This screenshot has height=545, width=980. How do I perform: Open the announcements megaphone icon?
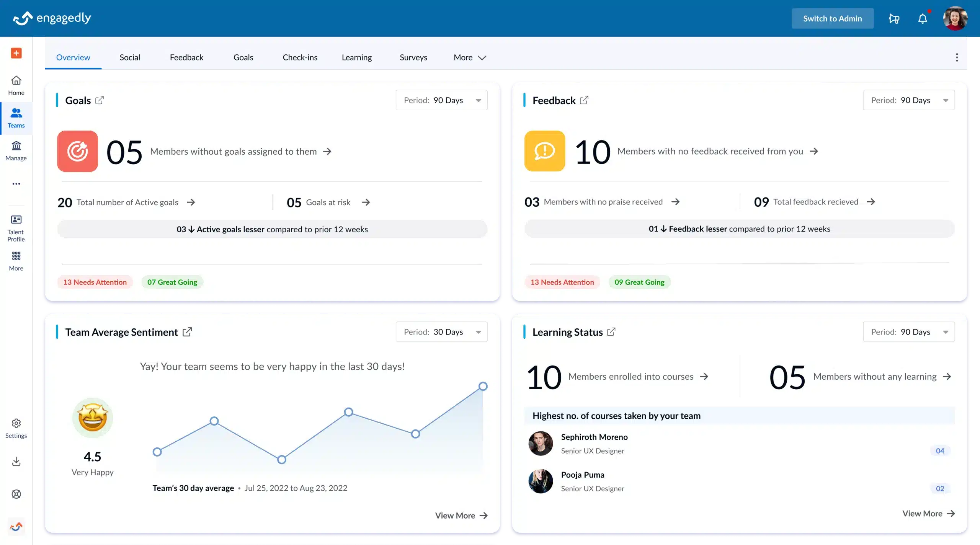coord(894,18)
